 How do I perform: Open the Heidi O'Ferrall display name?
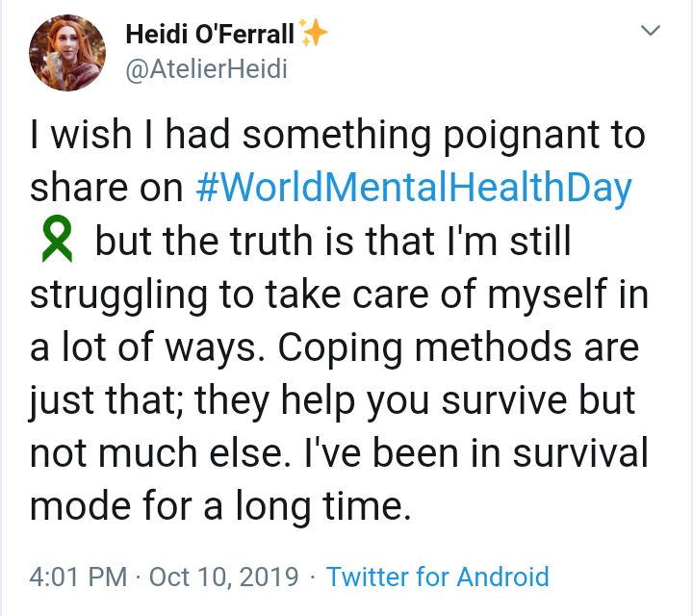210,36
